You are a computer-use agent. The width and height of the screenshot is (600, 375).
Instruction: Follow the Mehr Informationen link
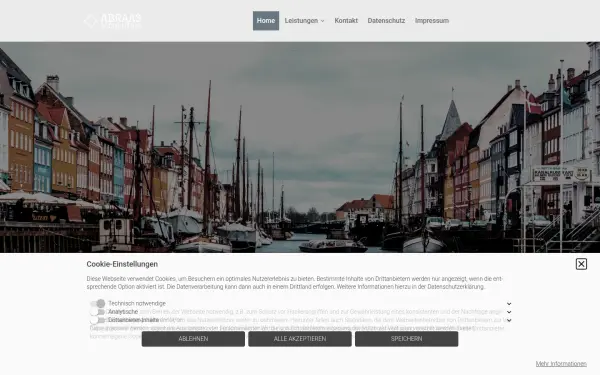click(561, 364)
